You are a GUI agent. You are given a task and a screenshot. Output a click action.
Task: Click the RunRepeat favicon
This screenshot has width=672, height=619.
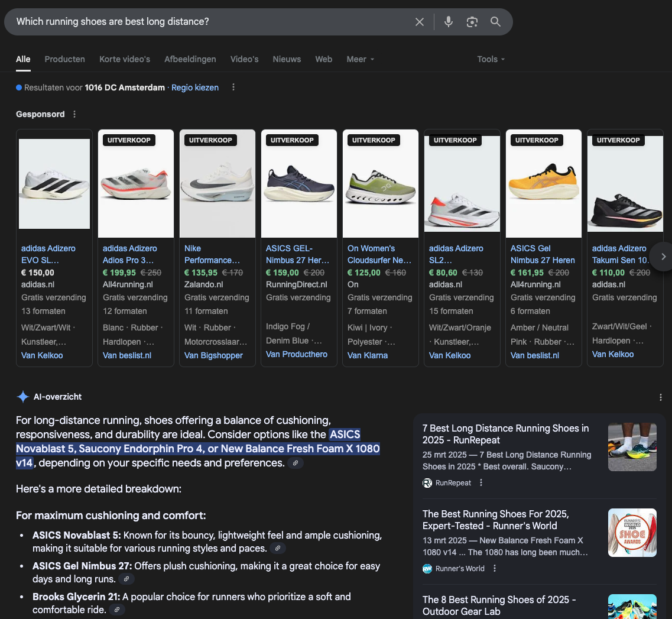(427, 483)
